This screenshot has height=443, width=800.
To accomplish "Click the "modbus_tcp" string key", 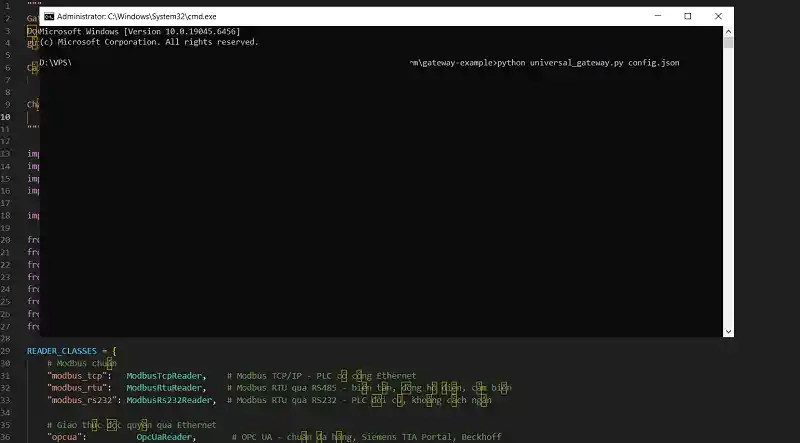I will [77, 376].
